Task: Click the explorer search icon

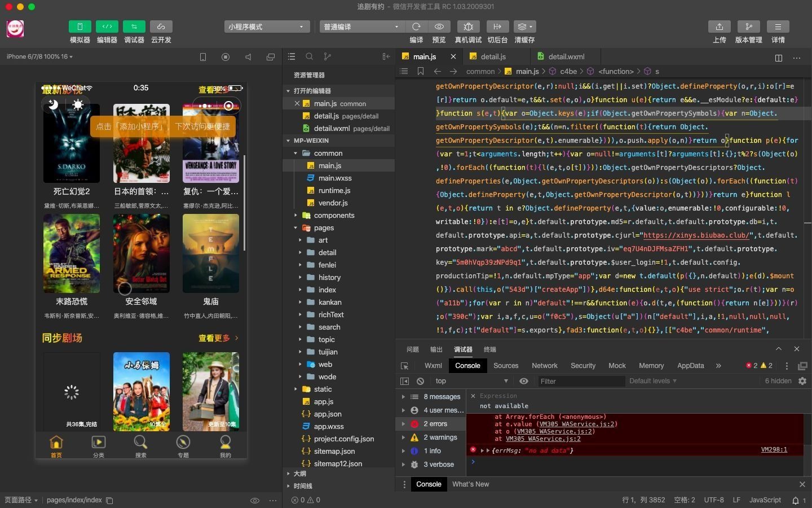Action: pyautogui.click(x=309, y=56)
